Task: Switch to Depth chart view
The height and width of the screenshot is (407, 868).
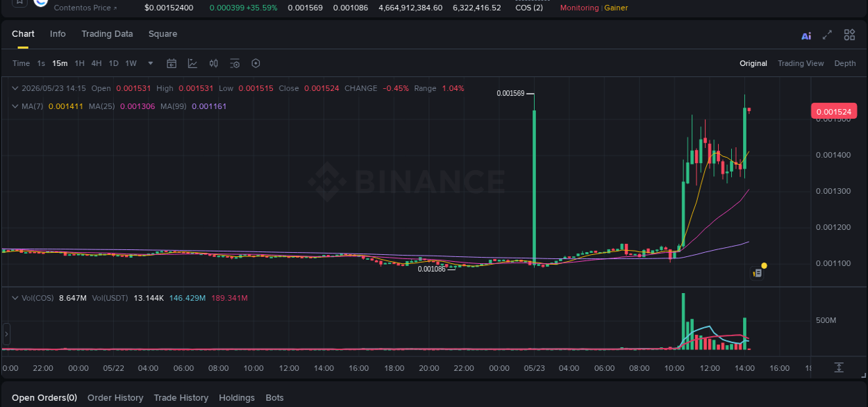Action: tap(845, 63)
